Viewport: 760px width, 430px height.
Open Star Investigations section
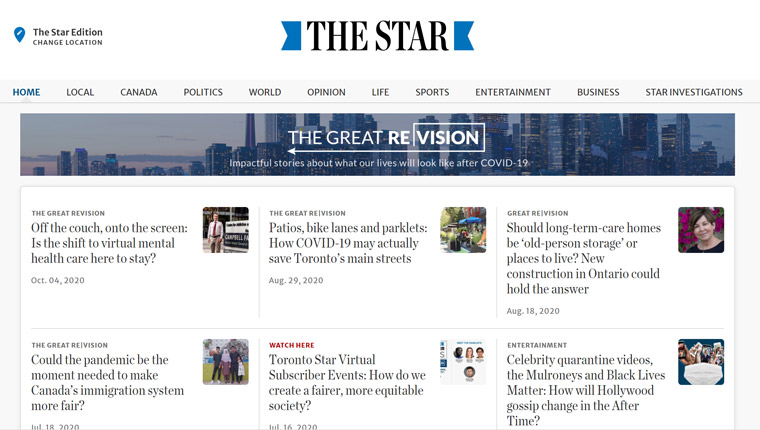point(694,92)
